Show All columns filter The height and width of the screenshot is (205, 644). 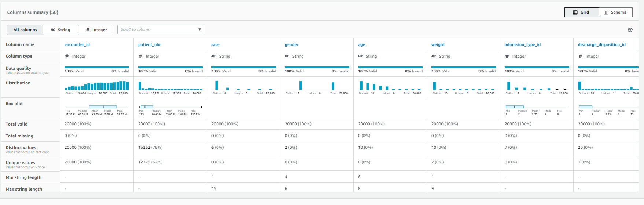(x=25, y=30)
